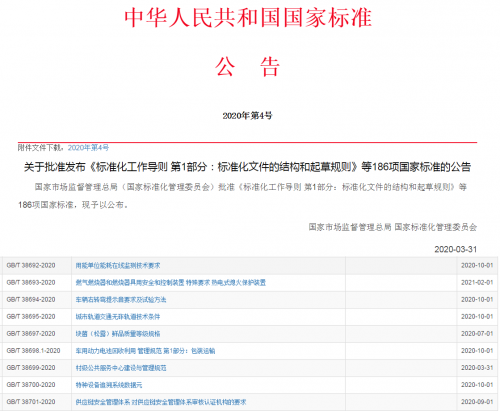This screenshot has height=411, width=500.
Task: Open the standard title link for GB/T 38695-2020
Action: click(118, 317)
